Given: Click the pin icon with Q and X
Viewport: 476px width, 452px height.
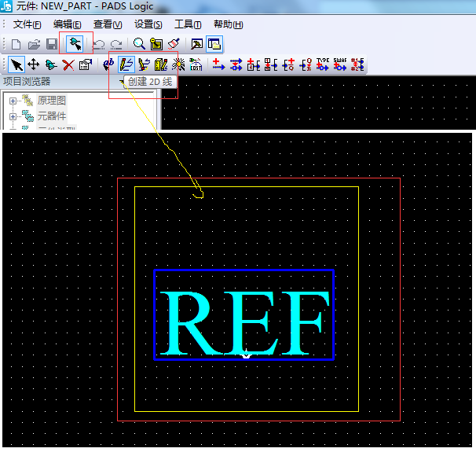Looking at the screenshot, I should (306, 64).
